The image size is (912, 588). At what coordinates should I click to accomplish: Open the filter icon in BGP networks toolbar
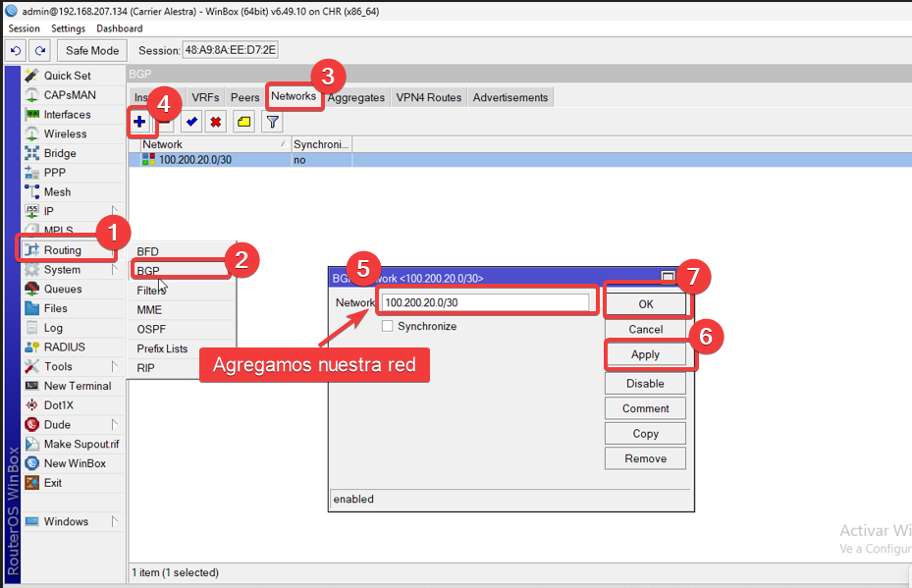[272, 122]
